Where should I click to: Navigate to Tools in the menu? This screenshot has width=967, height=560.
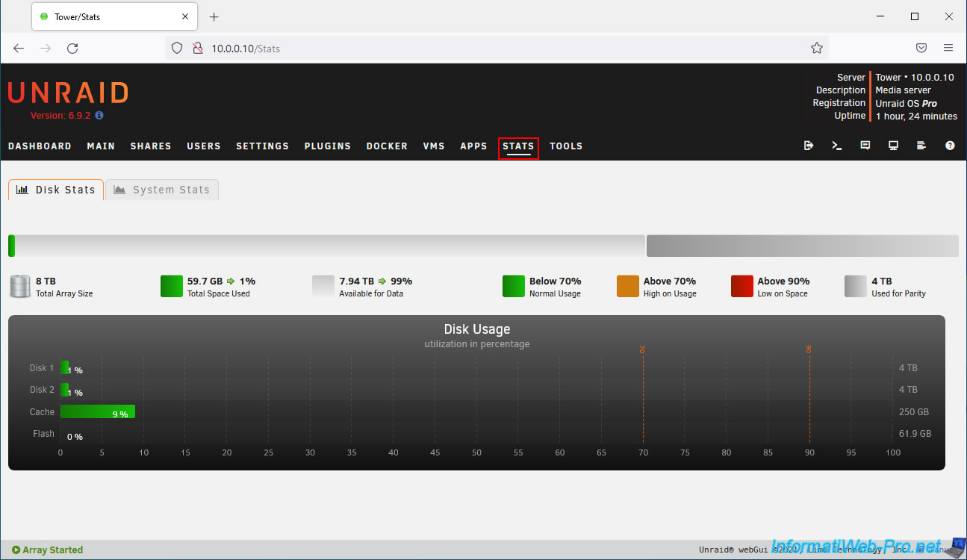point(566,146)
